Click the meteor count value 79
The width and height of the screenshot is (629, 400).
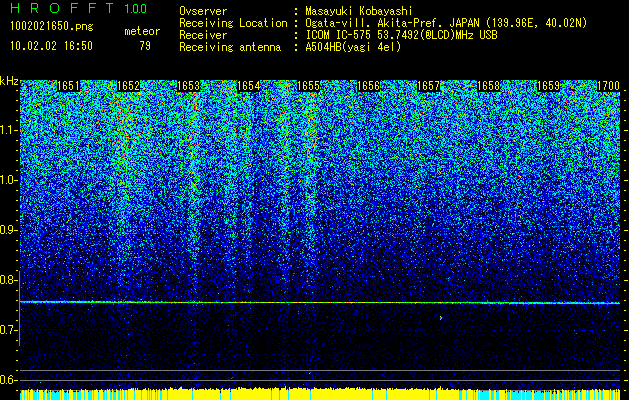coord(145,46)
